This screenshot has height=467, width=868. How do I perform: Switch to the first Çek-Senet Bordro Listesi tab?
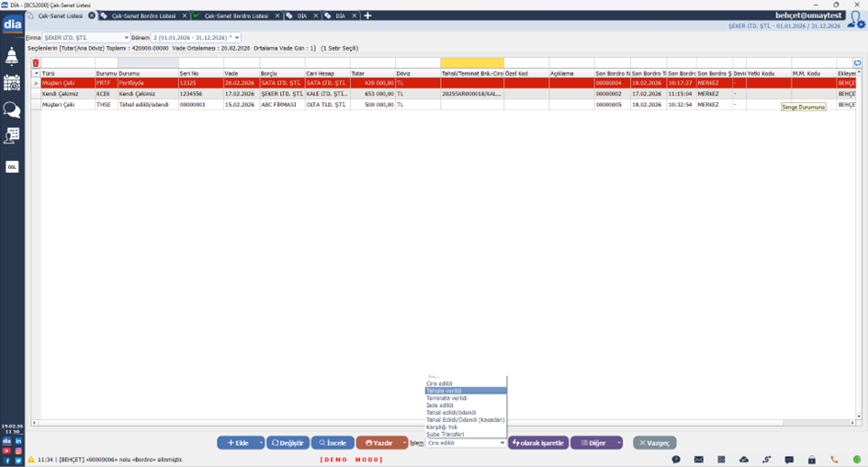tap(142, 16)
